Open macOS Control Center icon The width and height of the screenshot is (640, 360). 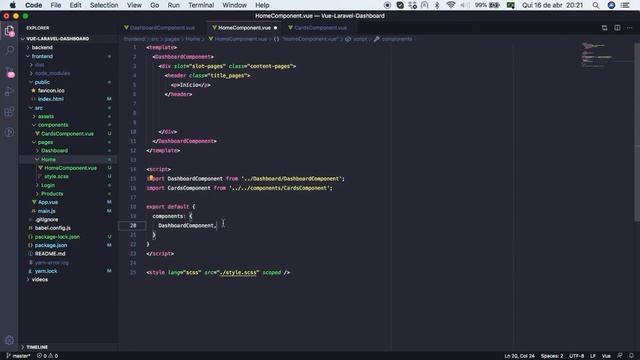pos(625,5)
